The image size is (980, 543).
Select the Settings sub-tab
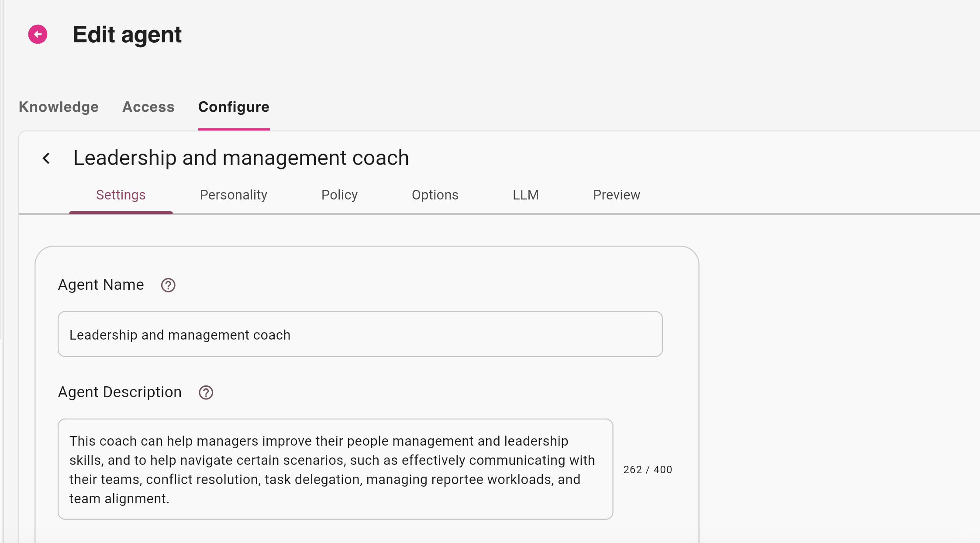(121, 195)
